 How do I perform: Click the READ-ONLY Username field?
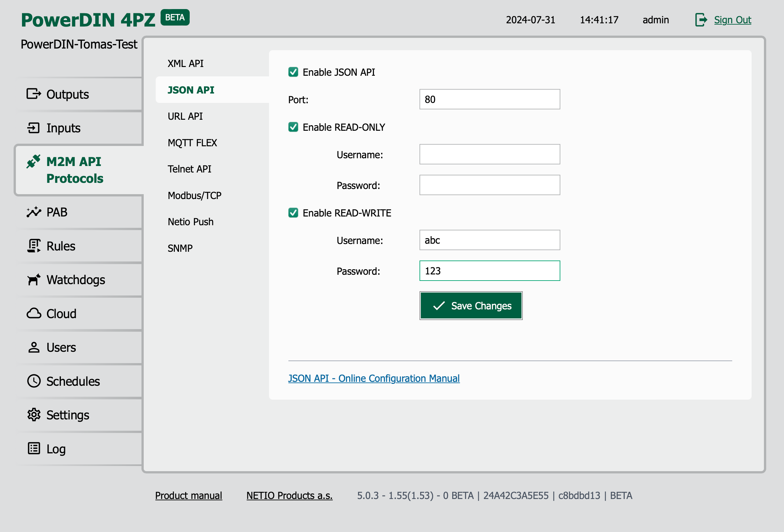489,154
